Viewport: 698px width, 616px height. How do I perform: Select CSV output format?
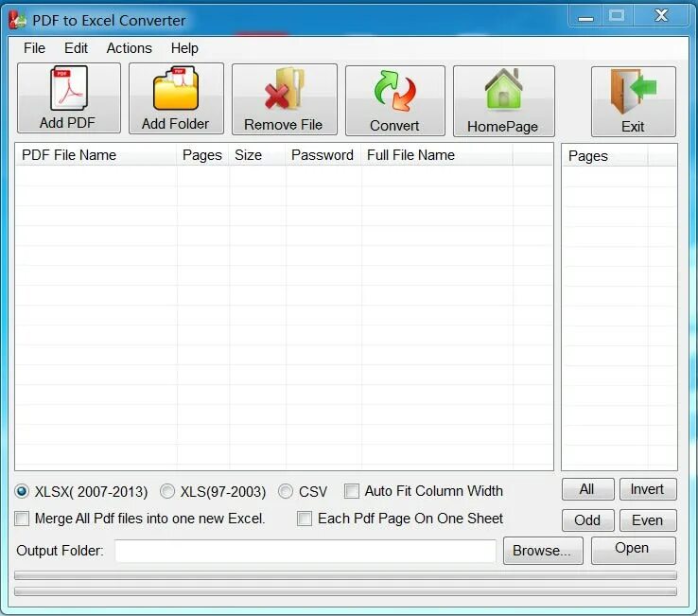pyautogui.click(x=286, y=491)
